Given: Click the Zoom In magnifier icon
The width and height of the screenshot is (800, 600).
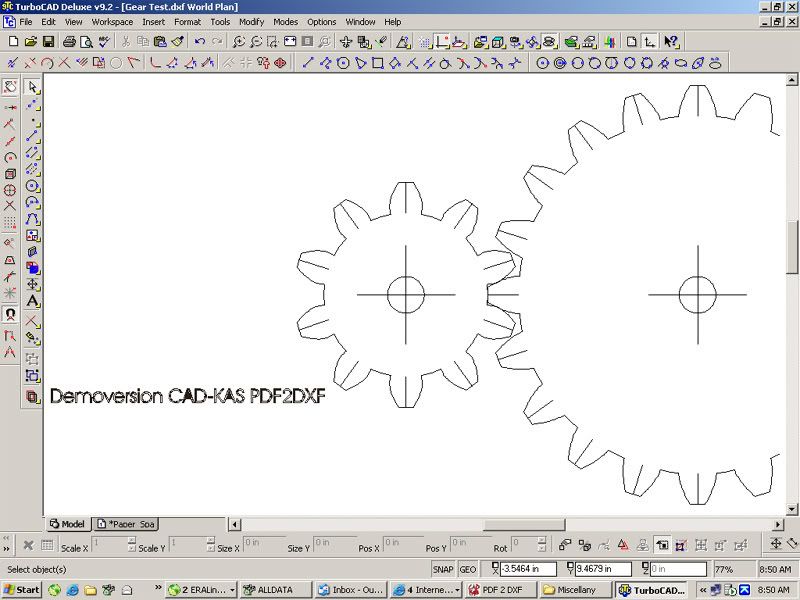Looking at the screenshot, I should pos(239,42).
